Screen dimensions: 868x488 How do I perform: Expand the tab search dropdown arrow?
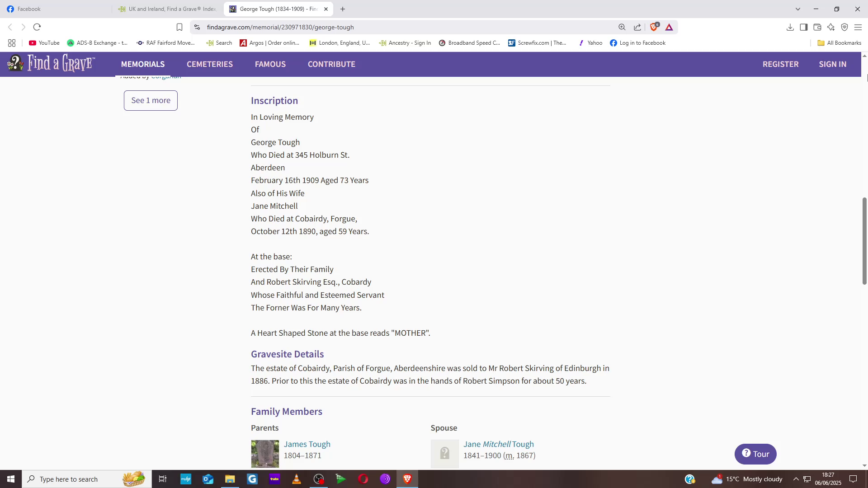[x=797, y=9]
